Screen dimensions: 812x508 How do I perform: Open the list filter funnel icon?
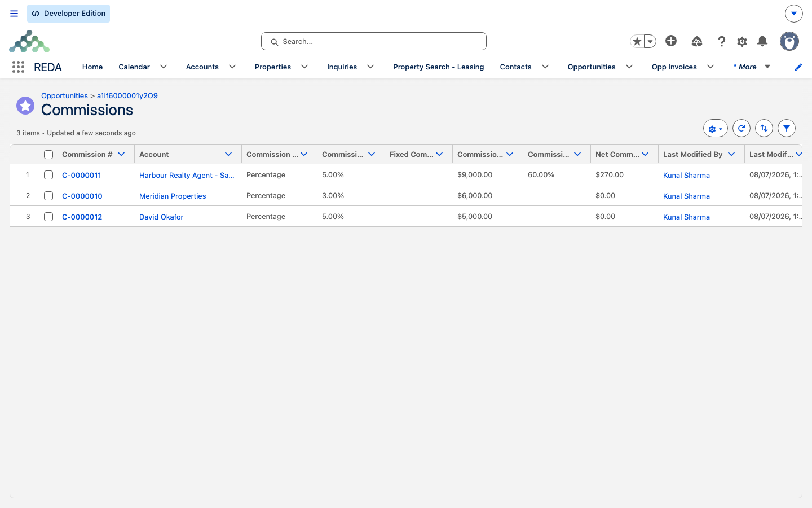(x=787, y=128)
